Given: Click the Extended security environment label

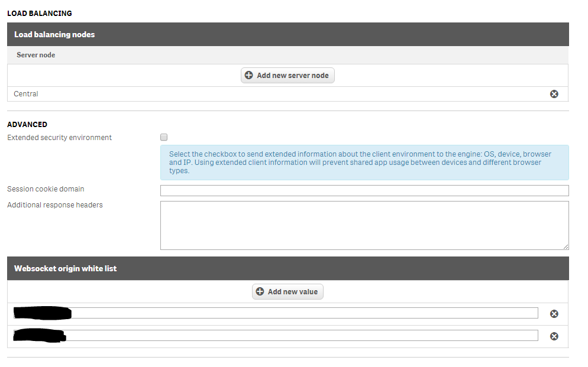Looking at the screenshot, I should [x=59, y=138].
